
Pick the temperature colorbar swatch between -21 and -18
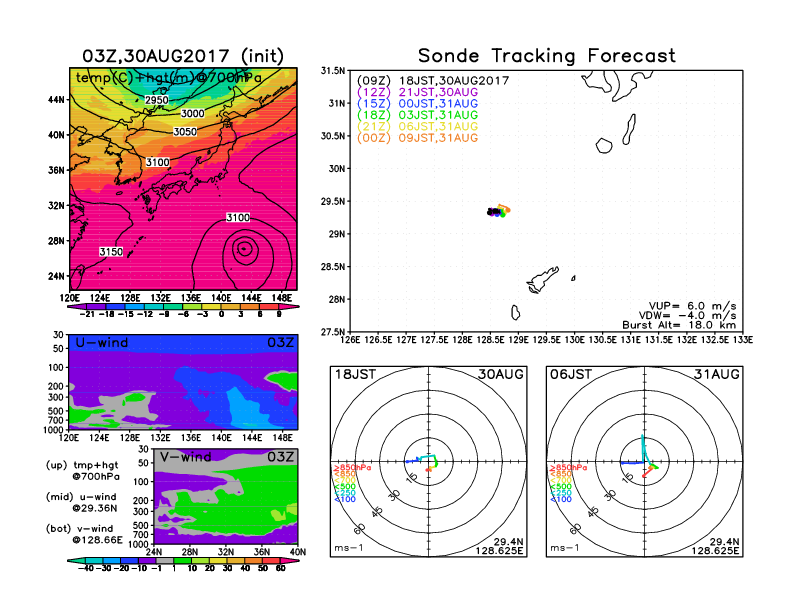[96, 307]
